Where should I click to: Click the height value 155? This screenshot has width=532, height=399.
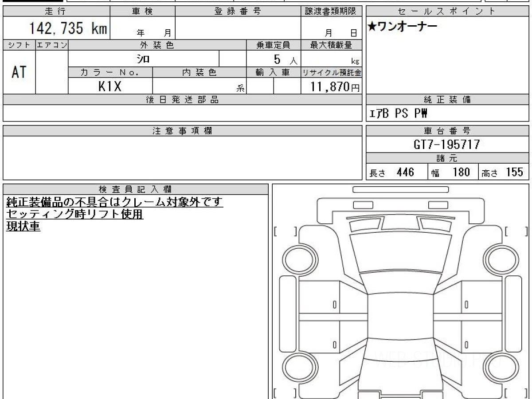[515, 172]
